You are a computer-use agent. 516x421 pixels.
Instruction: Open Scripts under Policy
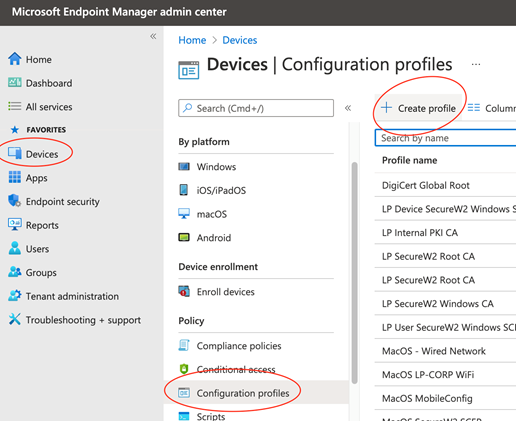(x=211, y=416)
